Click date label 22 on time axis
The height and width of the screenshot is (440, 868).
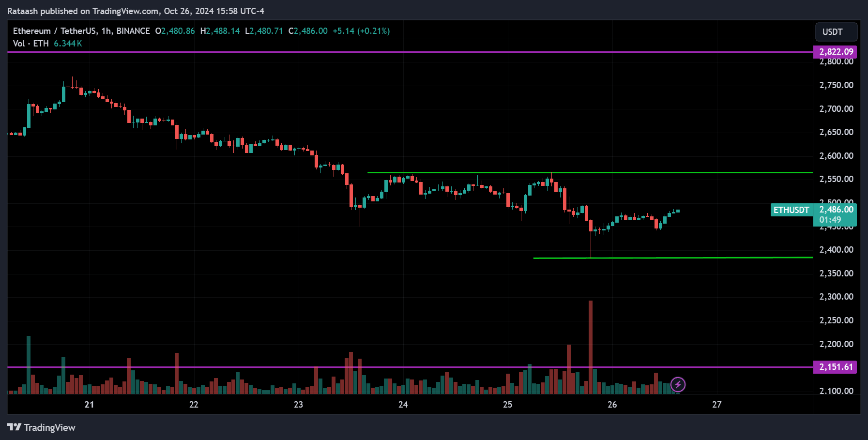[194, 405]
